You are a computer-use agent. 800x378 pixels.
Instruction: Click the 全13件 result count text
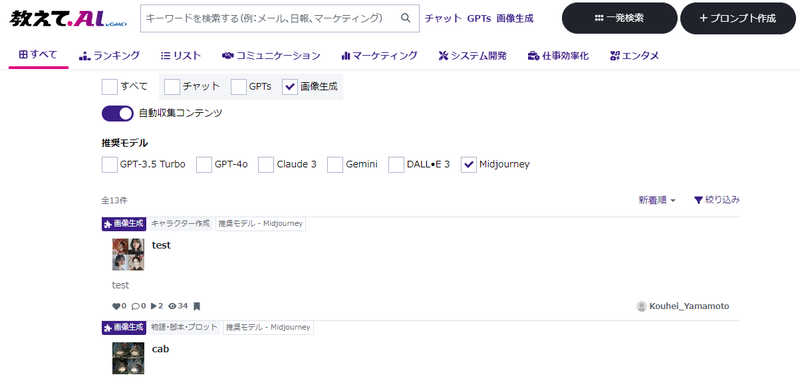[x=114, y=200]
